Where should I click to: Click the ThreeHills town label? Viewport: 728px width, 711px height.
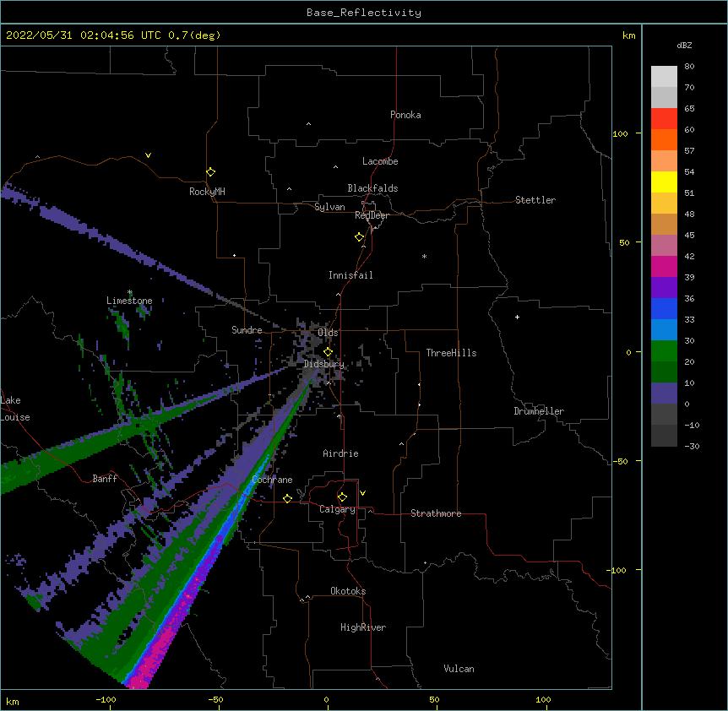451,353
